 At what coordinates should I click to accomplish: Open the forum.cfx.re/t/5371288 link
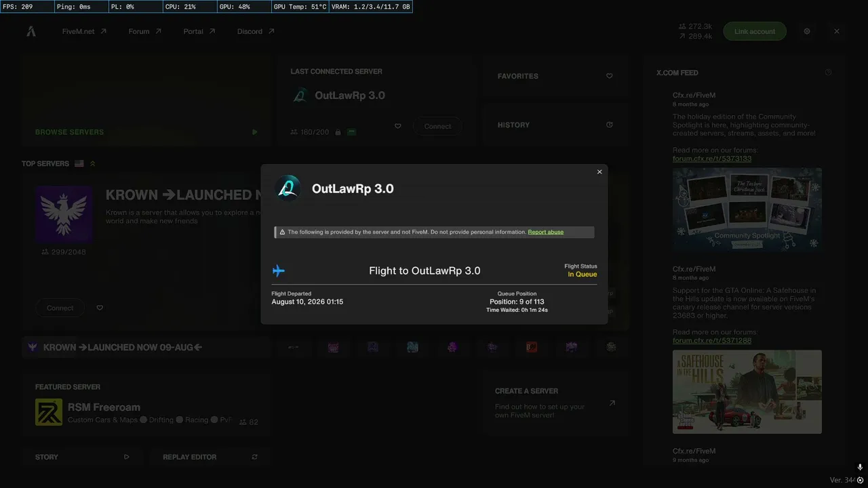[712, 340]
